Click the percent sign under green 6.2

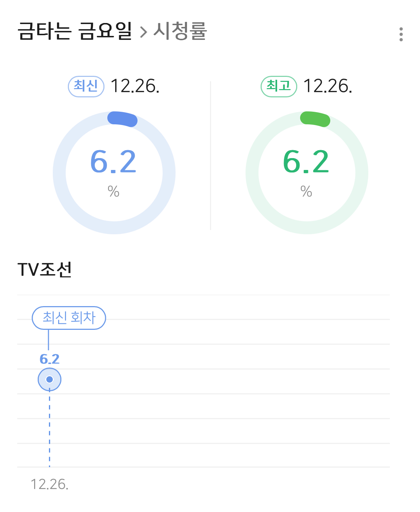coord(306,191)
